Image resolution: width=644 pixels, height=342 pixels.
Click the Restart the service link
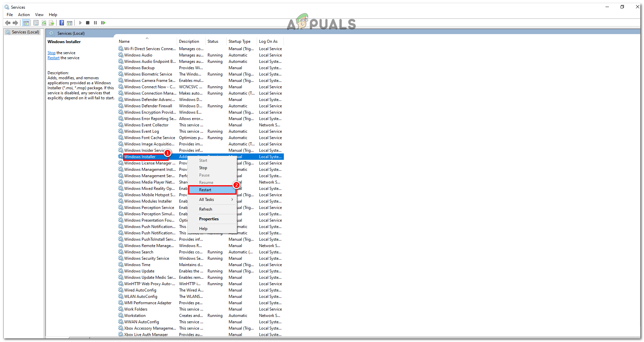(x=53, y=58)
